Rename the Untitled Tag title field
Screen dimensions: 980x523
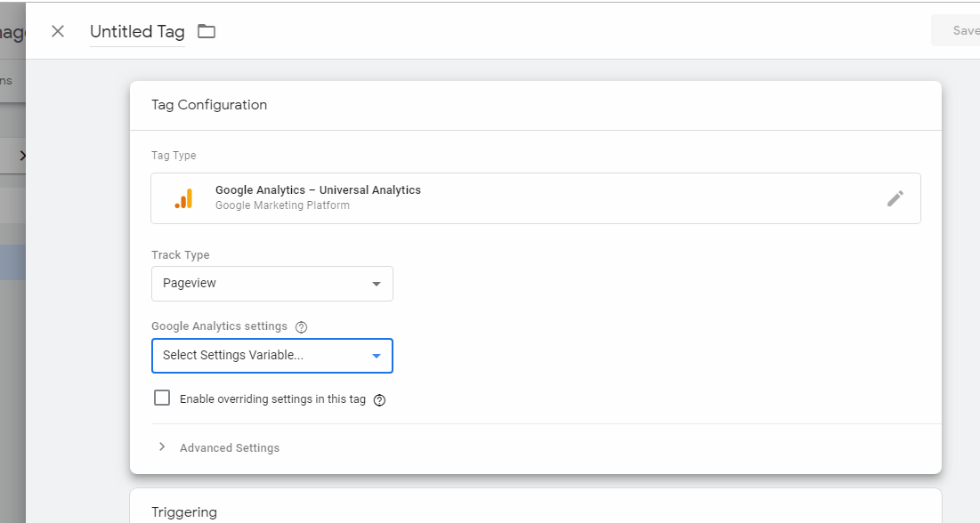click(x=137, y=32)
